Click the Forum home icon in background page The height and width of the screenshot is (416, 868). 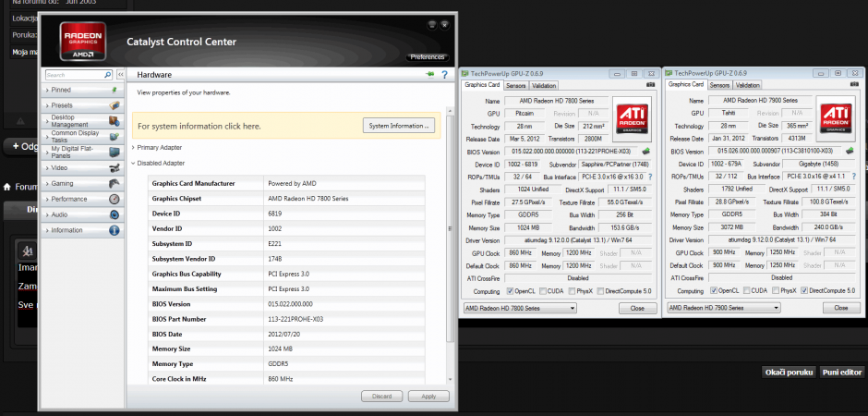[x=7, y=188]
